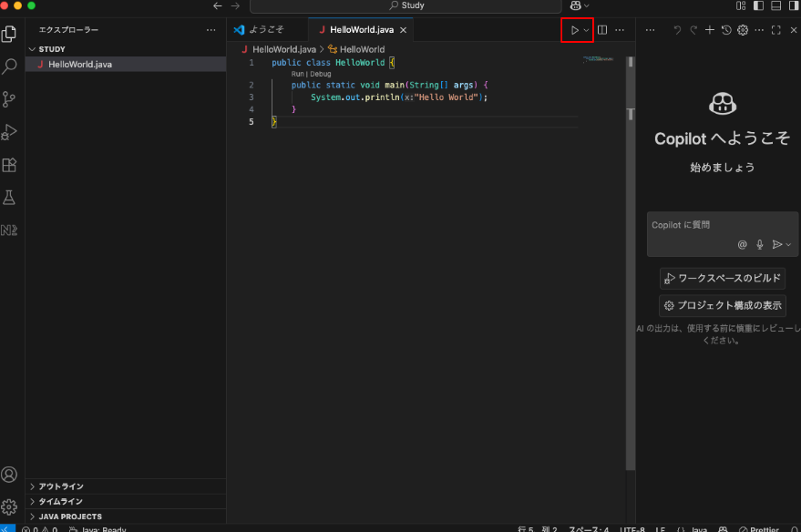Screen dimensions: 801x532
Task: Open the Extensions view
Action: (x=9, y=165)
